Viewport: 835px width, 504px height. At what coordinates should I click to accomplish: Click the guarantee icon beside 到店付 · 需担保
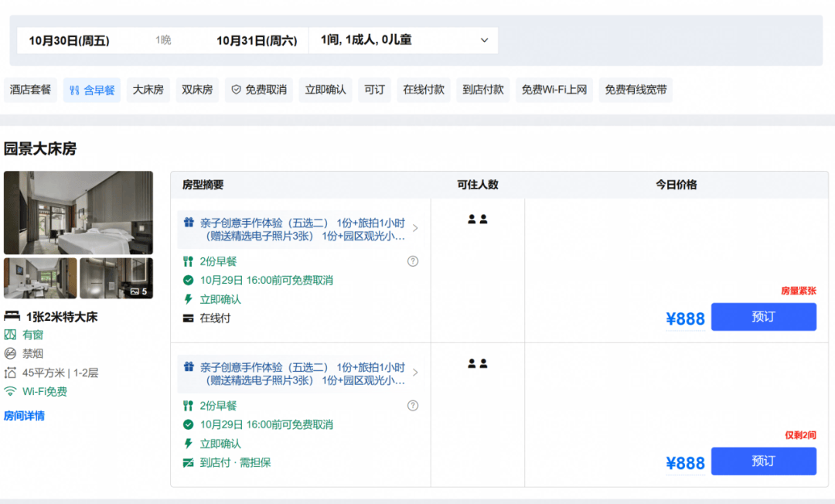tap(188, 462)
